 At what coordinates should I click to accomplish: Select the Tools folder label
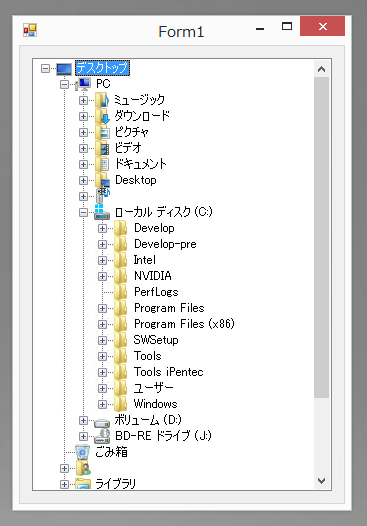click(x=148, y=356)
